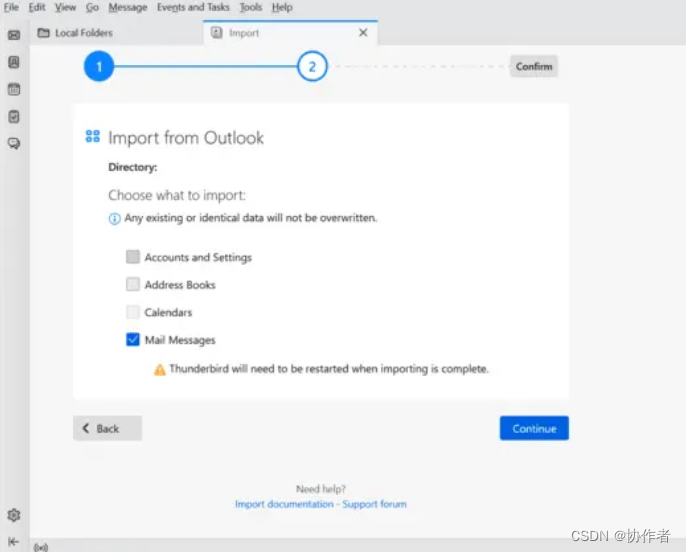The height and width of the screenshot is (552, 686).
Task: Open the Events and Tasks menu
Action: (x=193, y=7)
